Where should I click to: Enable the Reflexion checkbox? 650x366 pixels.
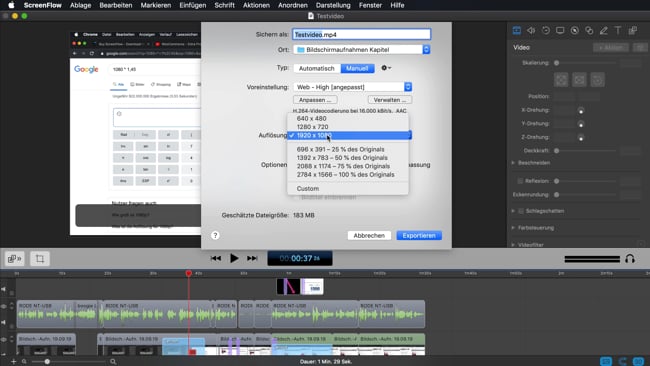[x=520, y=181]
